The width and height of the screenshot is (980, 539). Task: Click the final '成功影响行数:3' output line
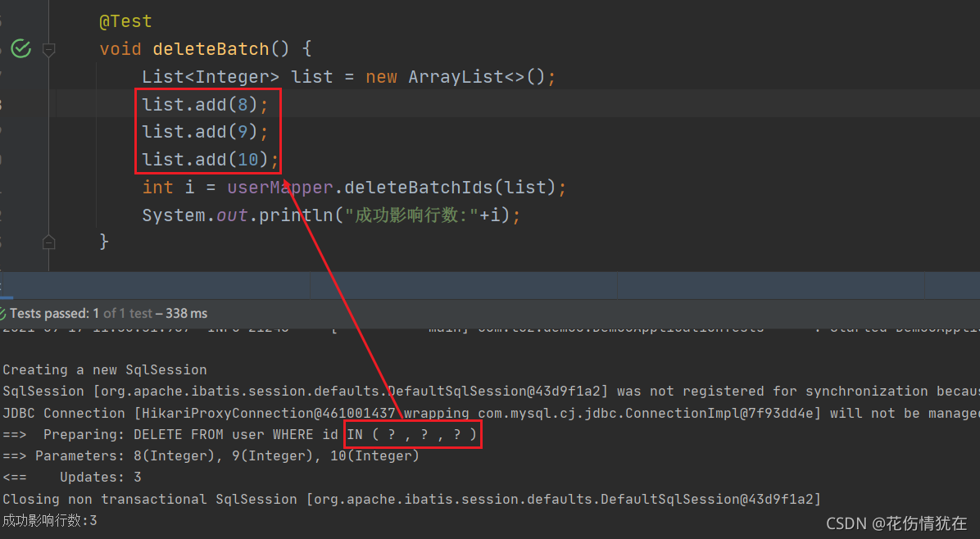(49, 520)
